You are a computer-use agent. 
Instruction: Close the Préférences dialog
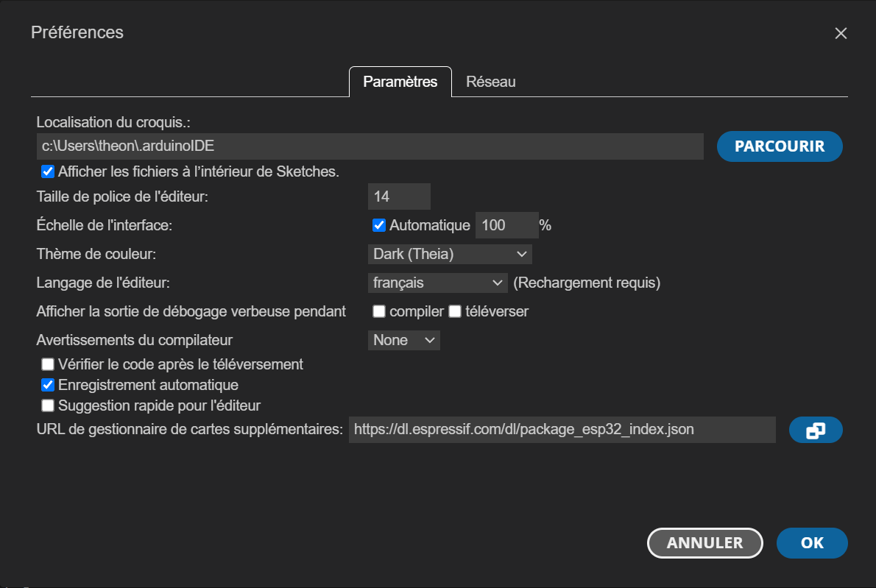click(x=841, y=32)
